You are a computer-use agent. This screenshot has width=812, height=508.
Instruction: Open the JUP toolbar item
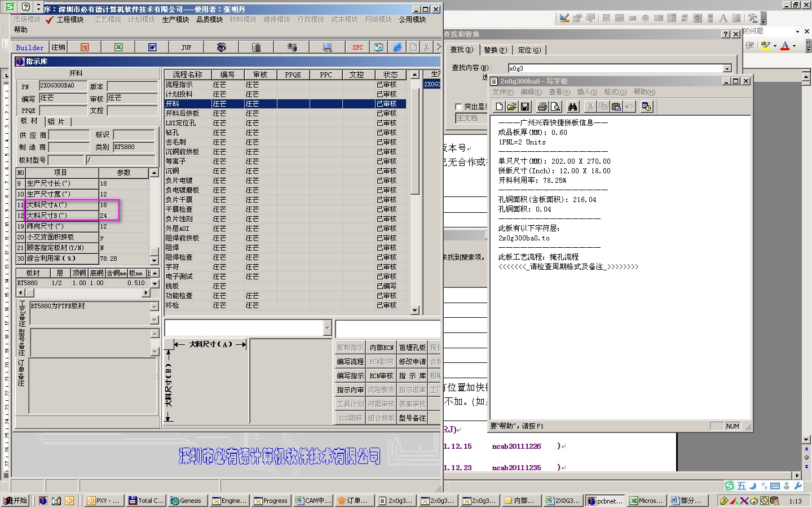(186, 47)
